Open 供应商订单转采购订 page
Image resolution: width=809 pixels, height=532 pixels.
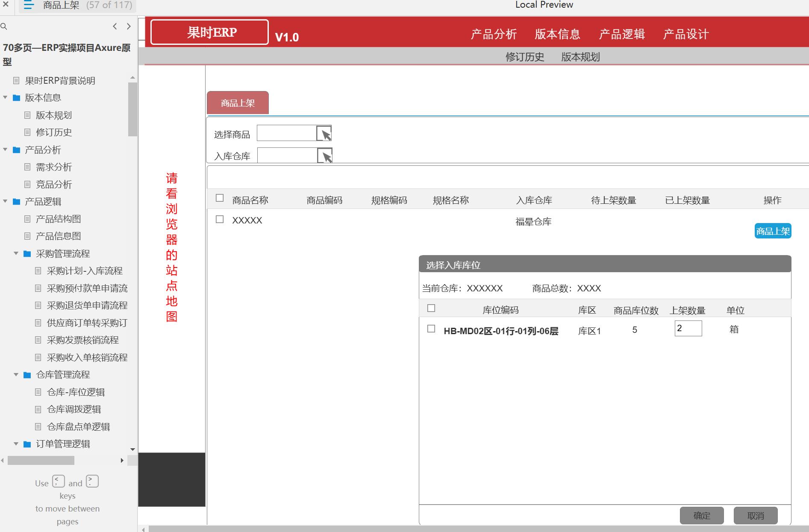click(x=87, y=323)
